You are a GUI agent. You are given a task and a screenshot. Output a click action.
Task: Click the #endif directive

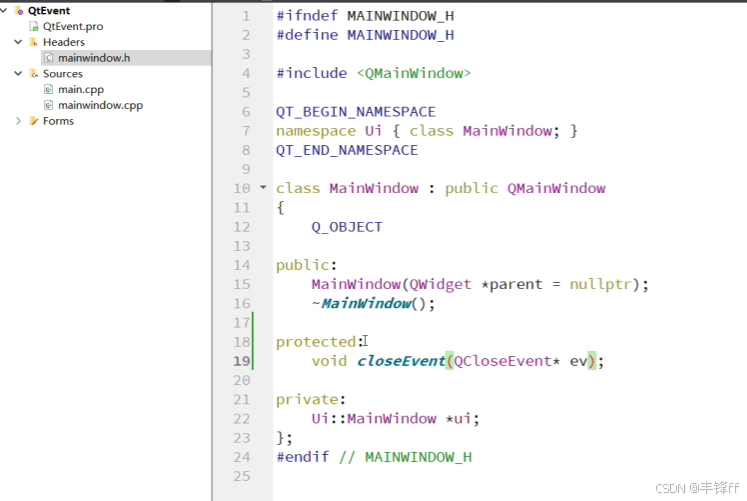[303, 457]
